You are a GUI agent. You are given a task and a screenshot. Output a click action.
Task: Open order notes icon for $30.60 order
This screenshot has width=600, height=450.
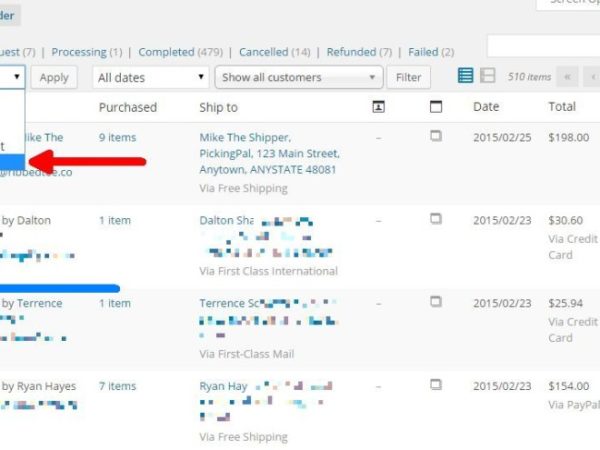pyautogui.click(x=436, y=219)
